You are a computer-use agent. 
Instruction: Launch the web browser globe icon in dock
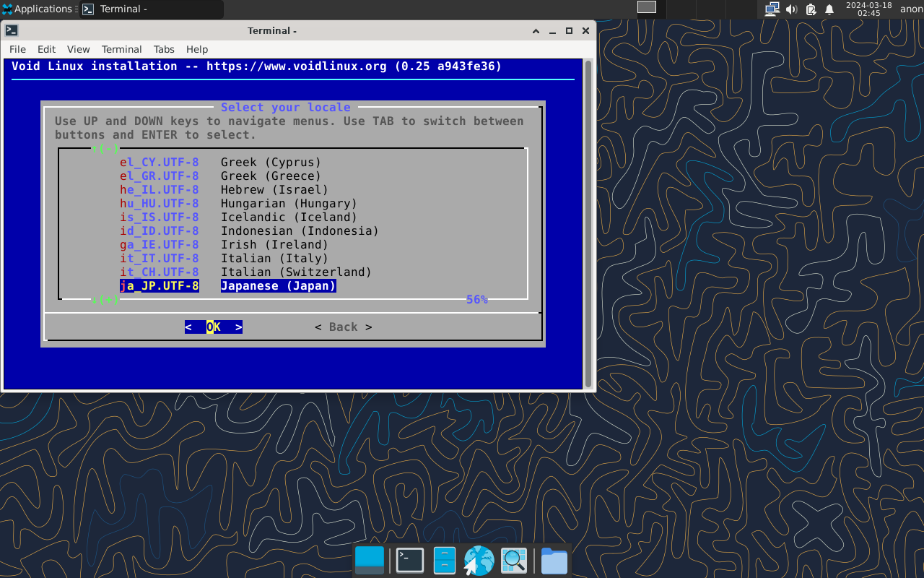479,561
